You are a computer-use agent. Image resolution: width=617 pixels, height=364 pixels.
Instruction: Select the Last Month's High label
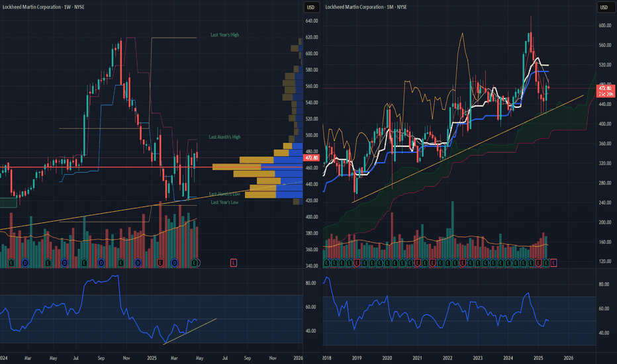[x=224, y=137]
